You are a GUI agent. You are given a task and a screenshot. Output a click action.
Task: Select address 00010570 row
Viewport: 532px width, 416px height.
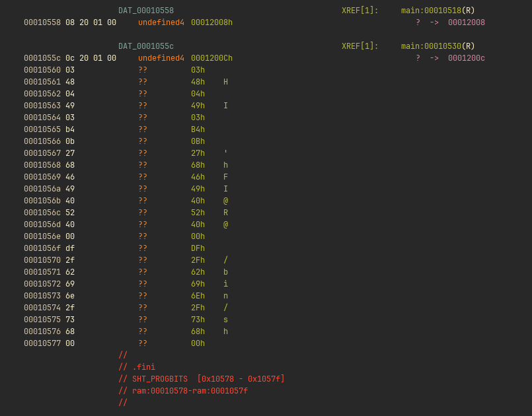(x=42, y=260)
